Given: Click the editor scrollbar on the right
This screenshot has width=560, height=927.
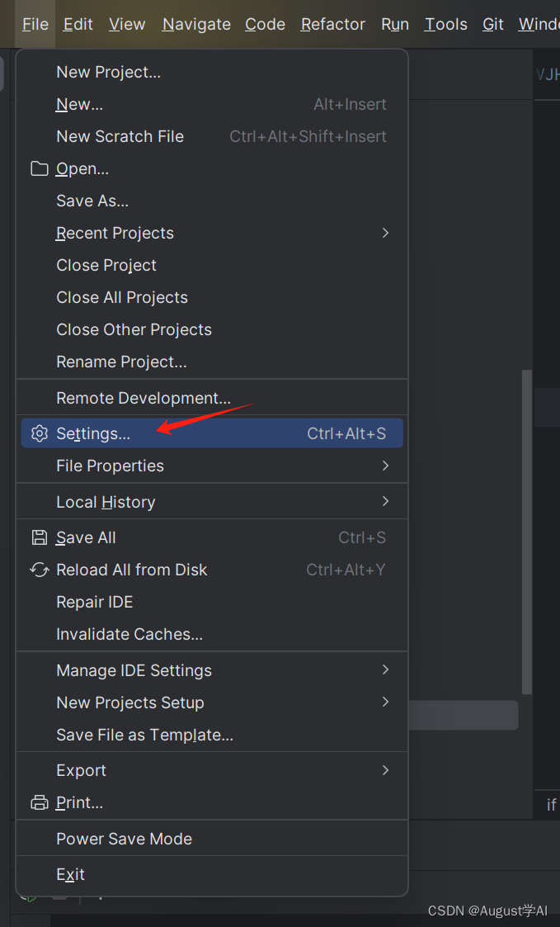Looking at the screenshot, I should [525, 528].
